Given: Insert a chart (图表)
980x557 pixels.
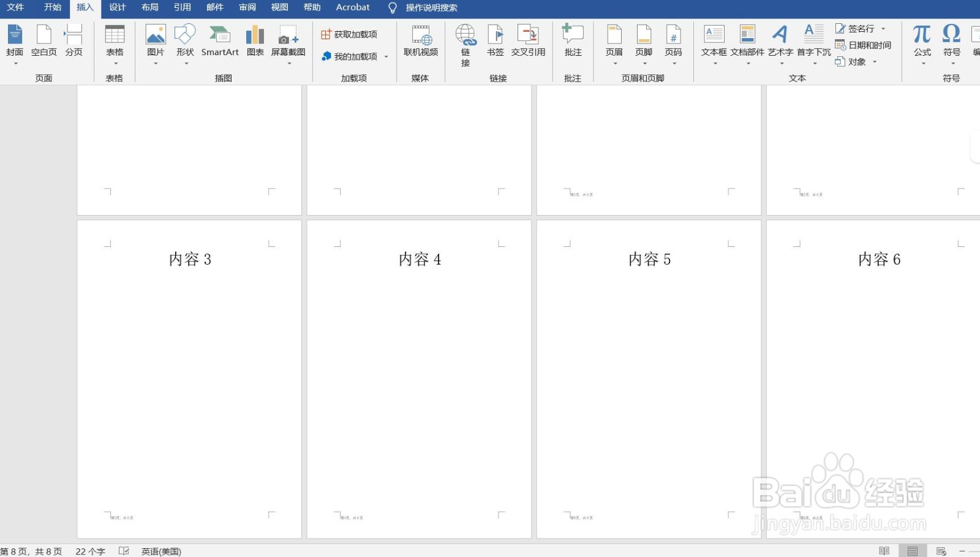Looking at the screenshot, I should 255,40.
